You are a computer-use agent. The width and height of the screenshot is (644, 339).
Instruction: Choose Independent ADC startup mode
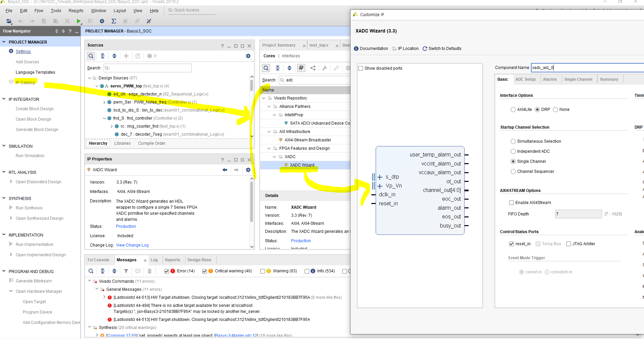(x=513, y=151)
